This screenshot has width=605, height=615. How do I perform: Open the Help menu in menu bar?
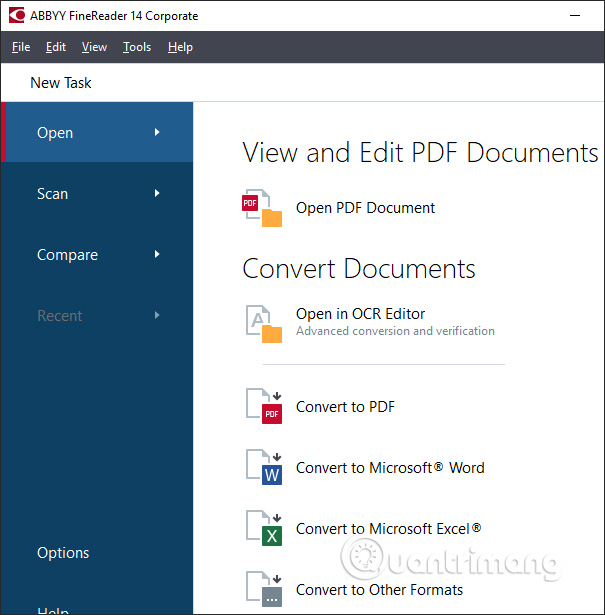click(x=180, y=47)
